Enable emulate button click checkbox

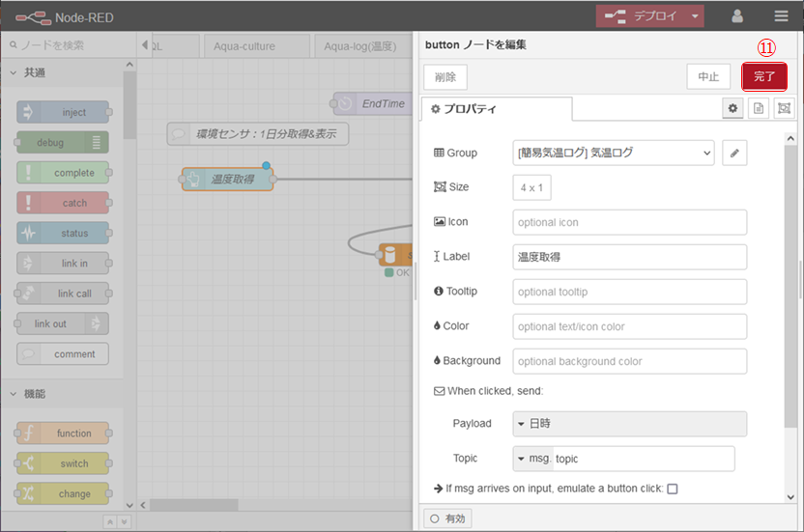coord(673,489)
